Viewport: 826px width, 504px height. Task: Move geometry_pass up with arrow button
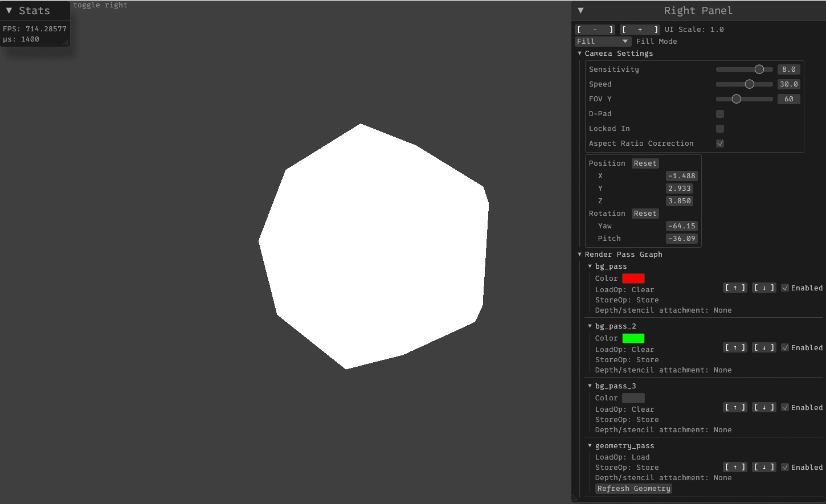(735, 468)
